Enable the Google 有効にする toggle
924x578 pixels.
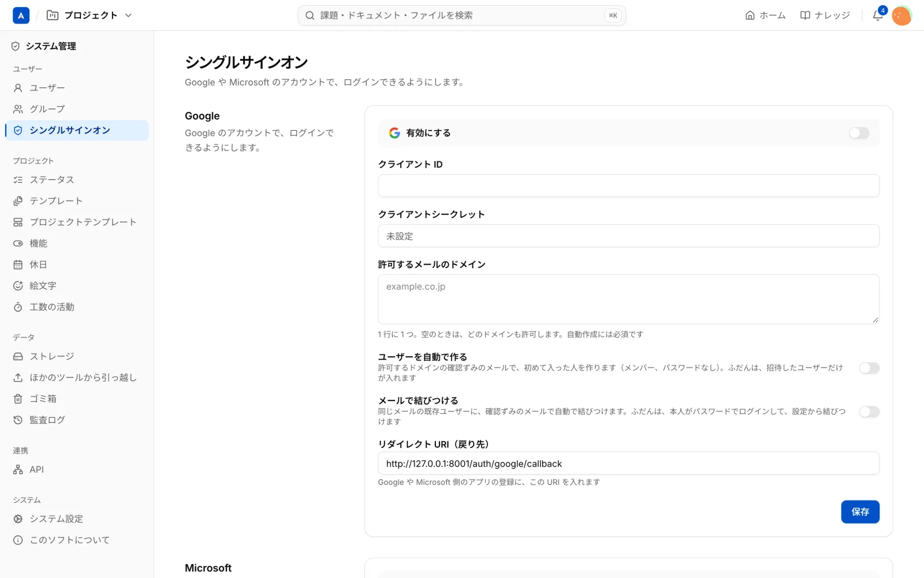click(859, 133)
